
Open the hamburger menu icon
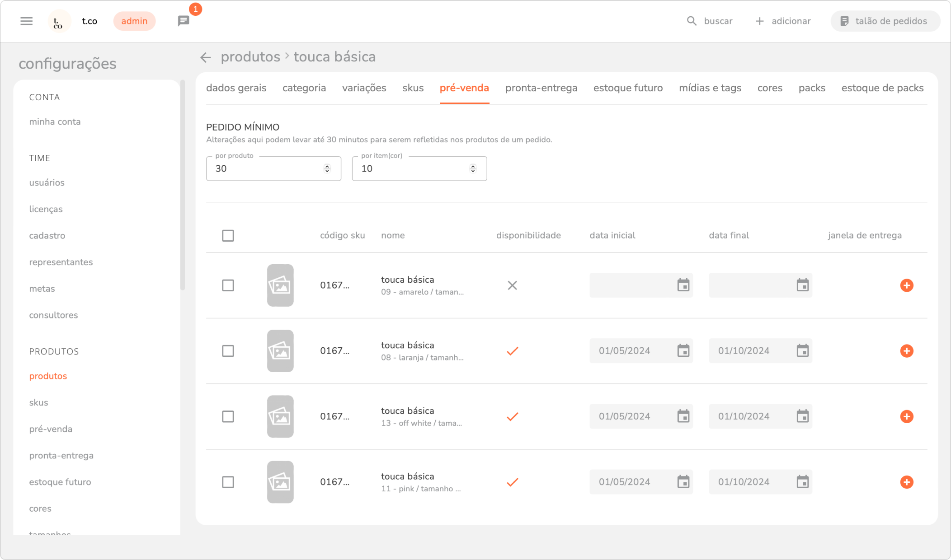tap(27, 21)
